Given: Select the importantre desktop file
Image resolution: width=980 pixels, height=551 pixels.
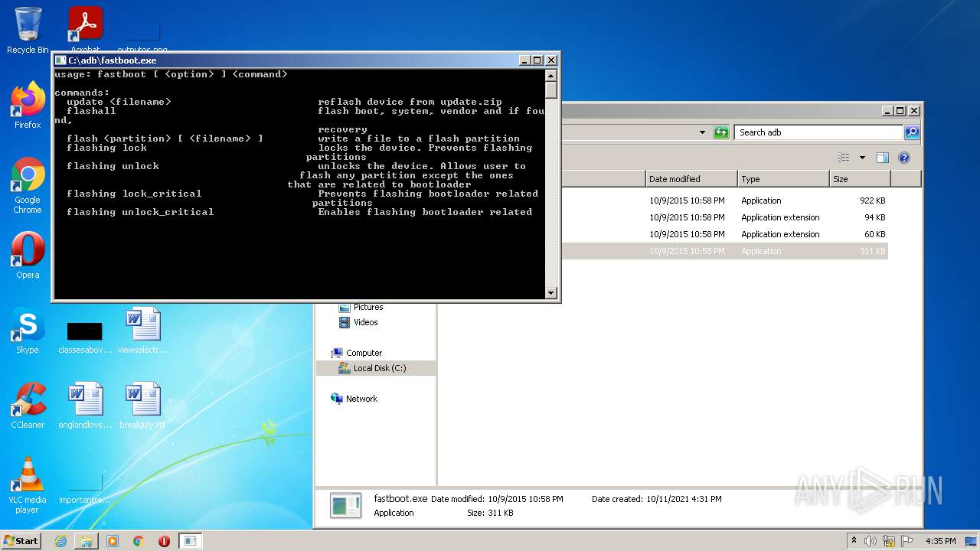Looking at the screenshot, I should click(x=85, y=488).
